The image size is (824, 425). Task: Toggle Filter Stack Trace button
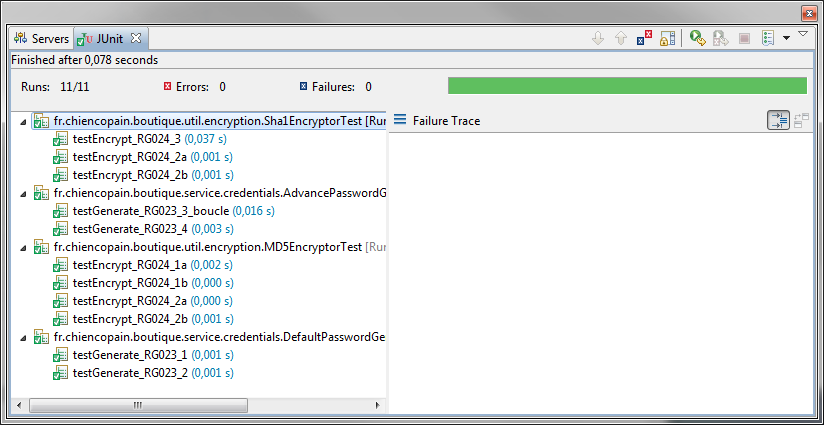point(778,120)
